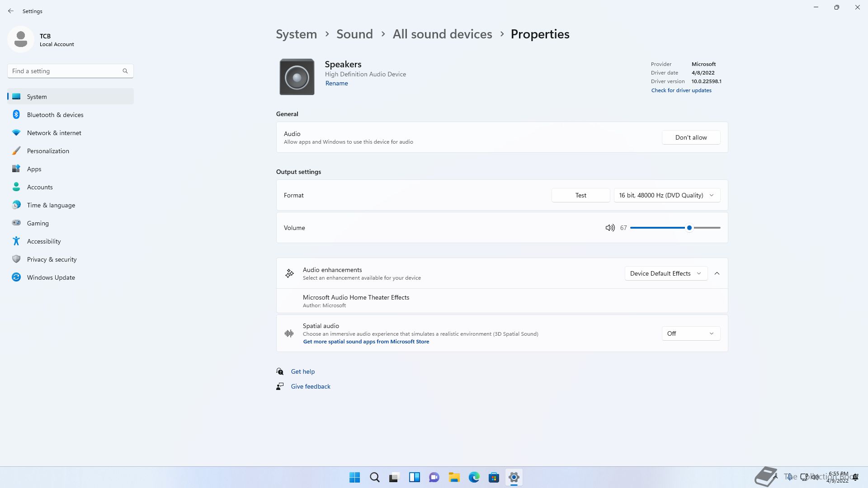Go back using the back arrow

tap(11, 11)
